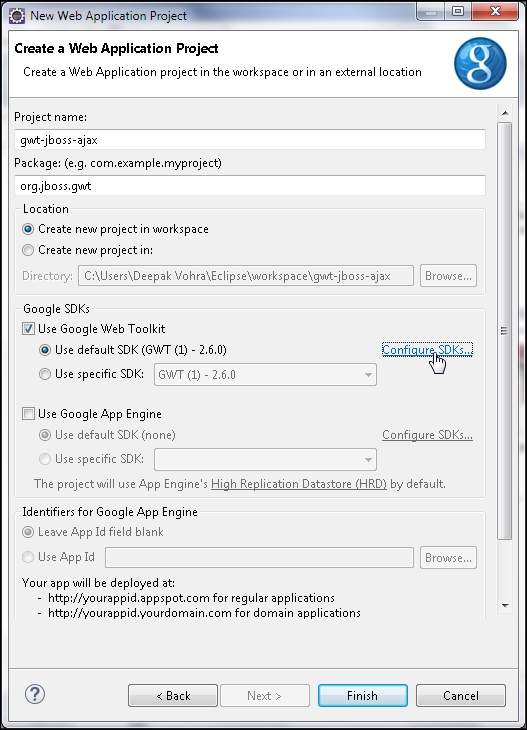Click Your app will be deployed at: text
The height and width of the screenshot is (730, 527).
[98, 583]
